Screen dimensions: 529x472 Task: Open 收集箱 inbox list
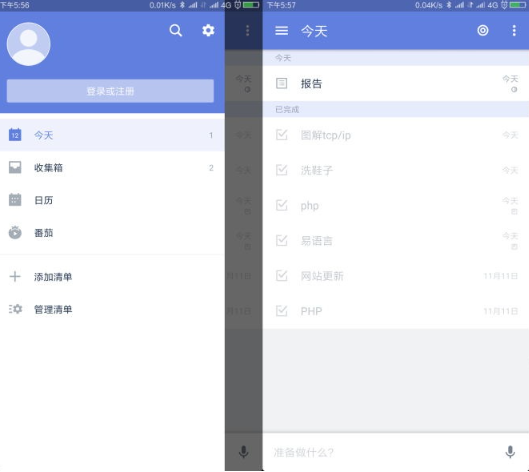coord(112,168)
